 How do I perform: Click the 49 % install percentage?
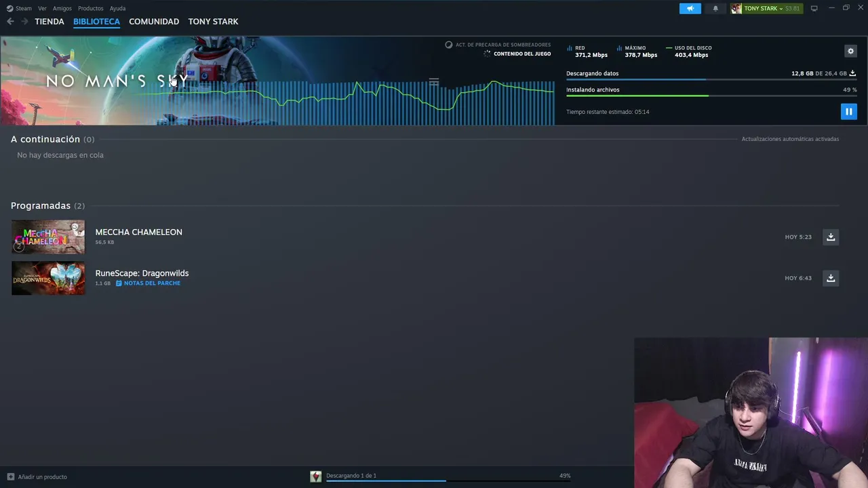[850, 89]
